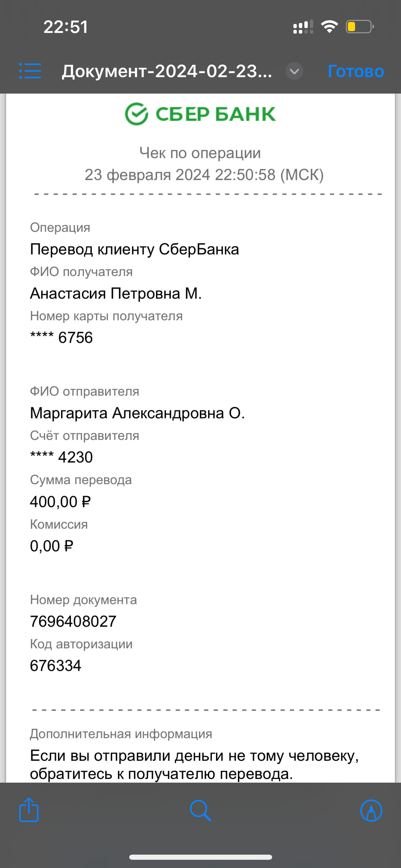Tap the transfer amount 400,00 ₽
Viewport: 401px width, 868px height.
(x=60, y=502)
